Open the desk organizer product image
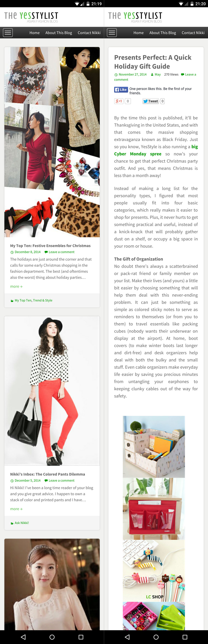The image size is (208, 644). (154, 447)
